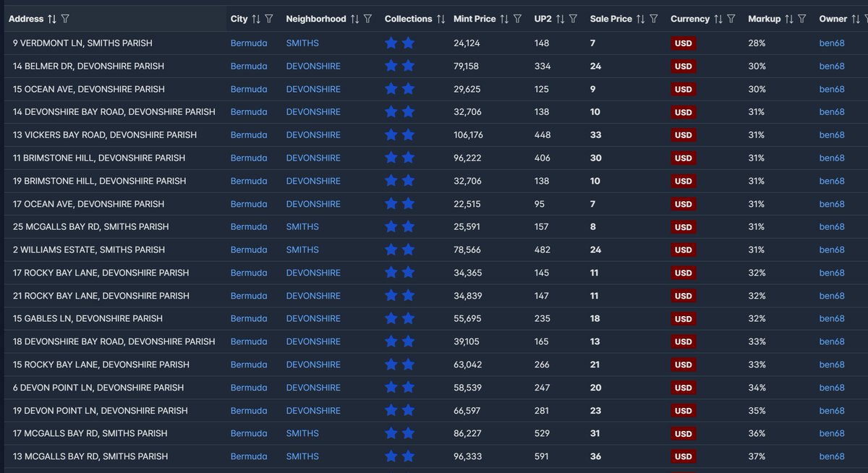The width and height of the screenshot is (868, 473).
Task: Open Markup column filter
Action: [801, 19]
